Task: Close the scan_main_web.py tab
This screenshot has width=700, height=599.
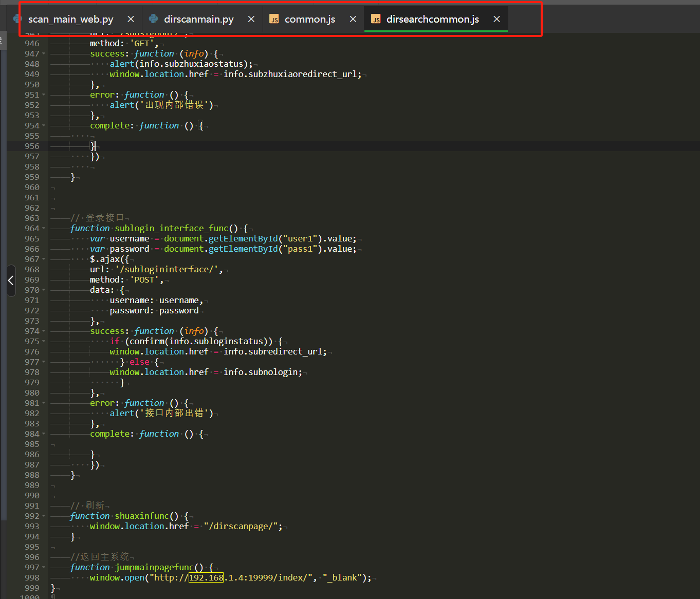Action: tap(131, 19)
